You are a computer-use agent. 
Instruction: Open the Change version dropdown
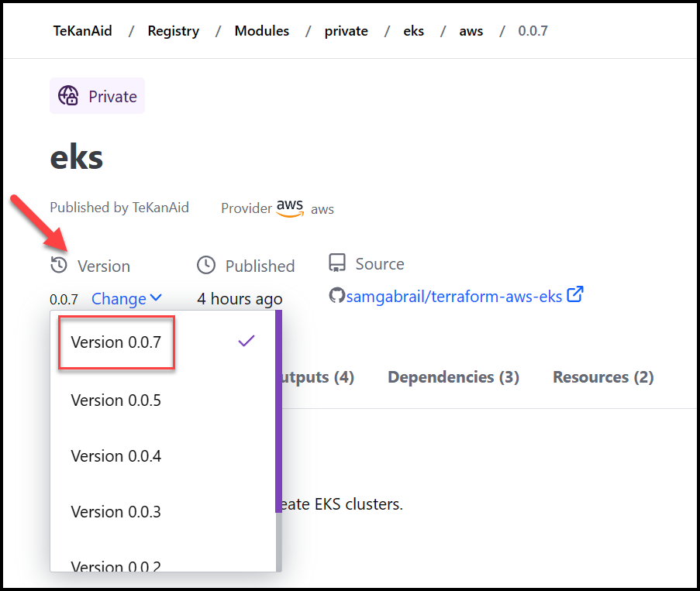126,298
